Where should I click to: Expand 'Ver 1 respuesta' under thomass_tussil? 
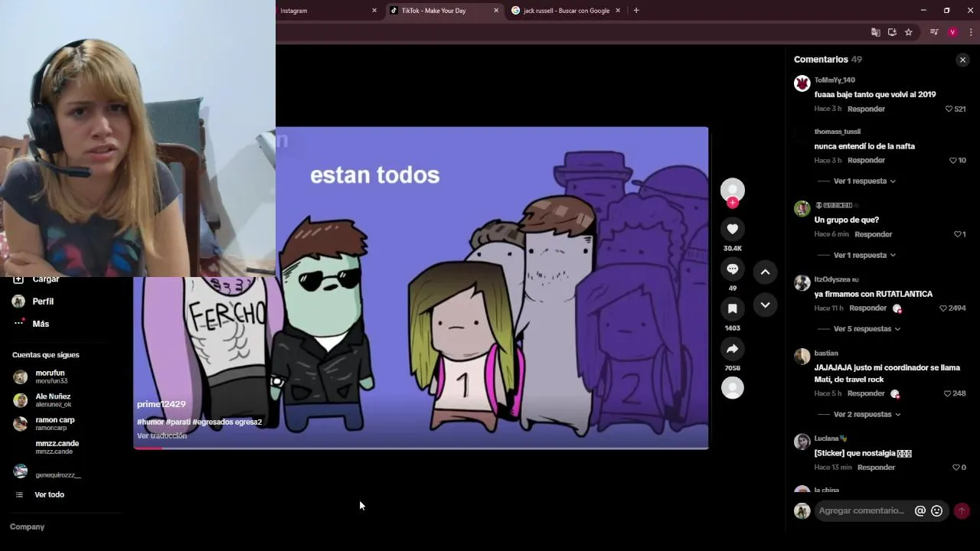(x=864, y=181)
